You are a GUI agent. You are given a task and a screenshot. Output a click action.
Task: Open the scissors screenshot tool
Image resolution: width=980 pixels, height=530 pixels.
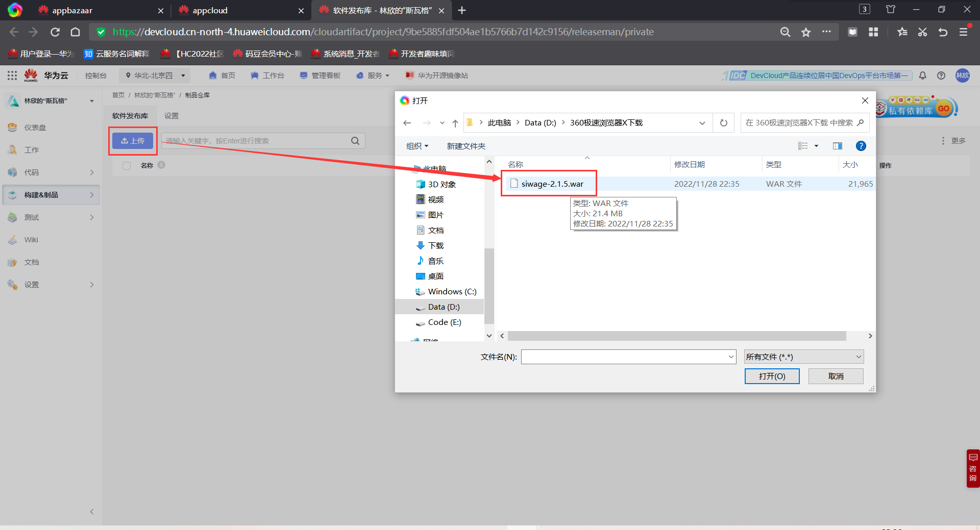[x=922, y=32]
